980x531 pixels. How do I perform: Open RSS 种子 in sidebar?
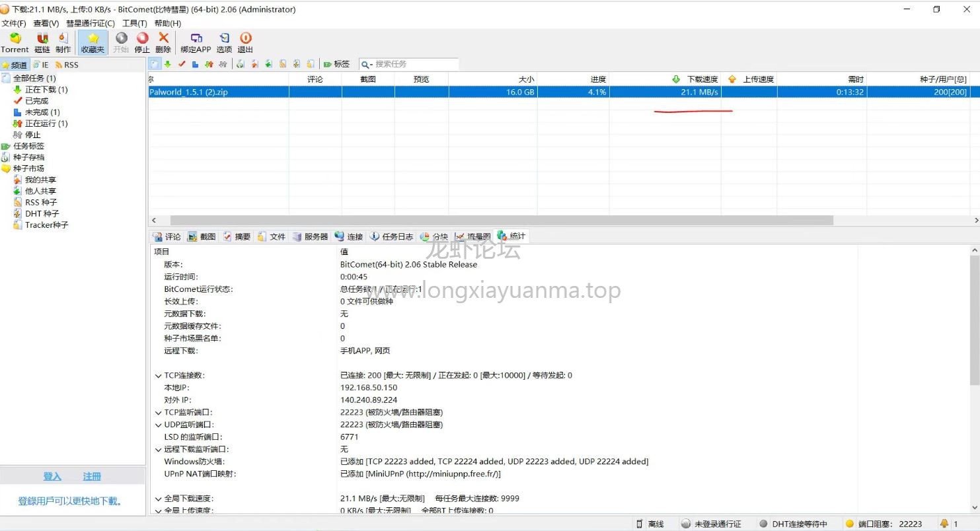coord(41,202)
